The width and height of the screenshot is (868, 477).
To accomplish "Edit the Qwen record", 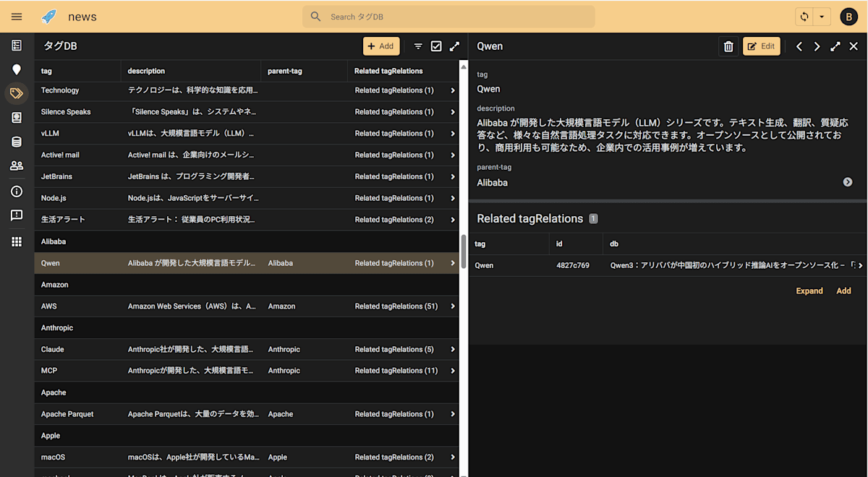I will [762, 46].
